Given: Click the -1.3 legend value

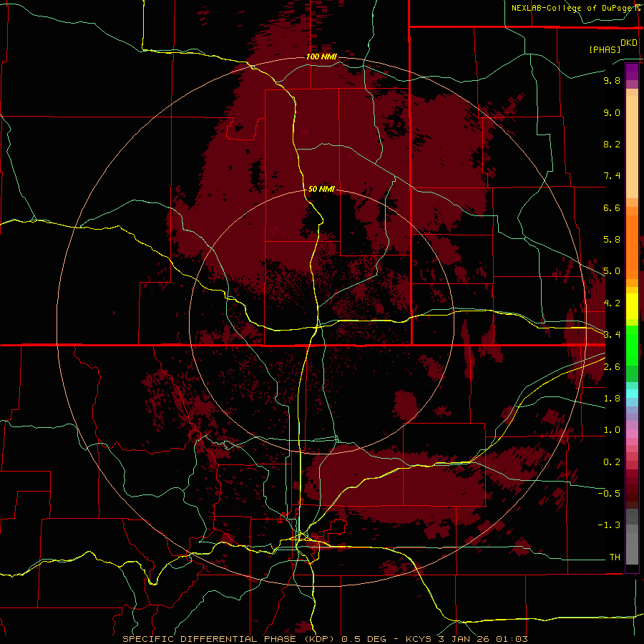Looking at the screenshot, I should [x=609, y=525].
